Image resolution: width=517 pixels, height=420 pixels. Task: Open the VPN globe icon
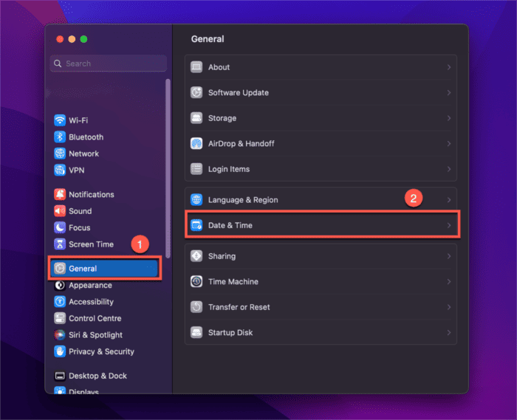click(x=60, y=170)
